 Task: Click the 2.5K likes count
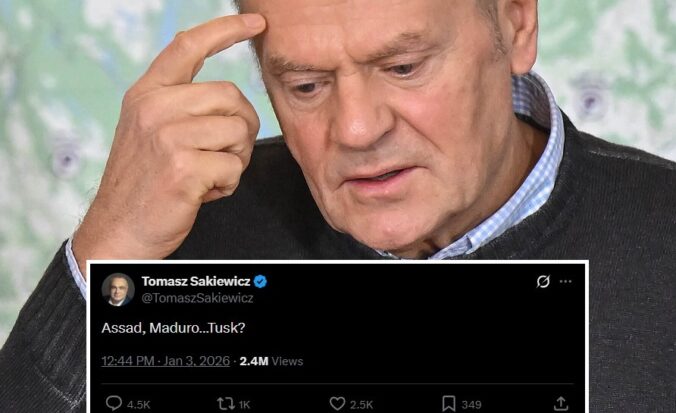[x=361, y=405]
